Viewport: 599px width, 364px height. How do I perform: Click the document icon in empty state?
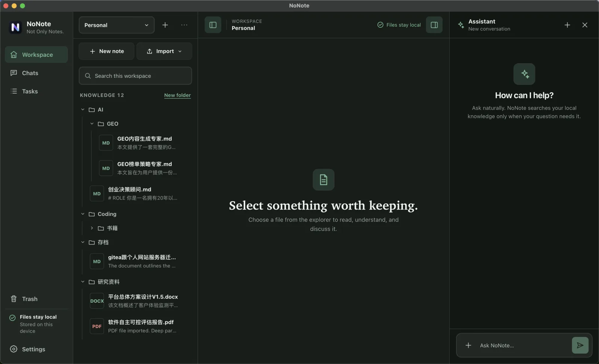[x=323, y=180]
